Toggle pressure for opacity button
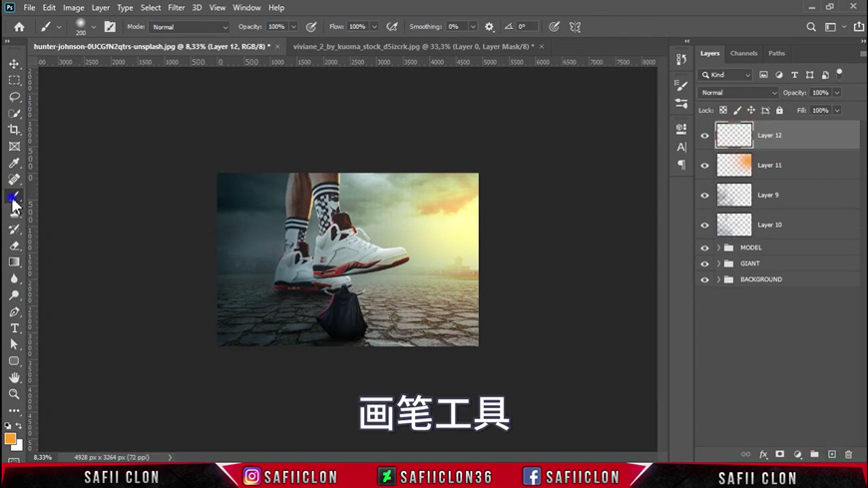The height and width of the screenshot is (488, 868). [x=311, y=27]
